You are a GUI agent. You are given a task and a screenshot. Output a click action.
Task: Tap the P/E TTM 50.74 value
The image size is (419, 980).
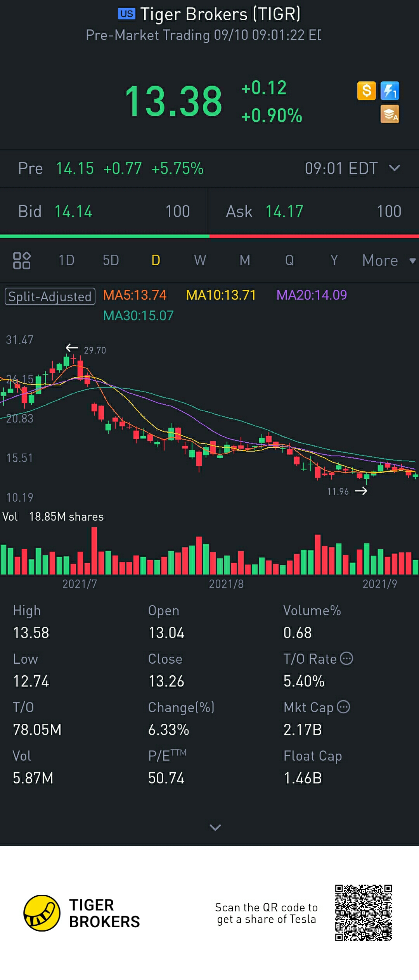166,778
